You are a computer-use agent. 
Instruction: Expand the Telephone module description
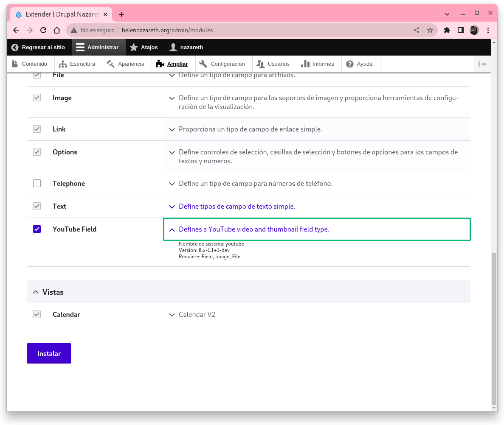coord(172,184)
